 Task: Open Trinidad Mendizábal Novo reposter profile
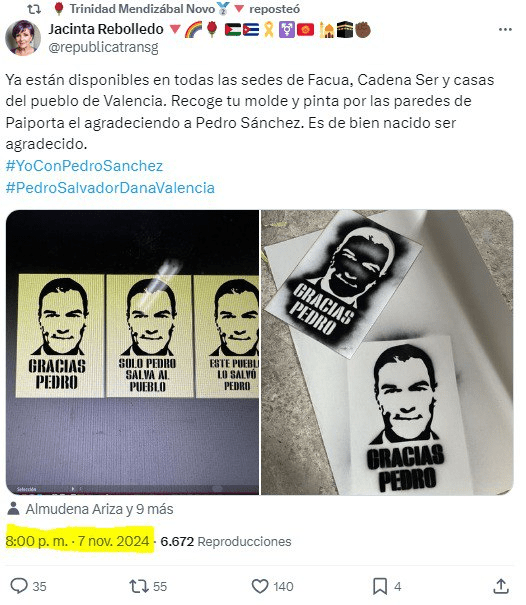tap(142, 8)
